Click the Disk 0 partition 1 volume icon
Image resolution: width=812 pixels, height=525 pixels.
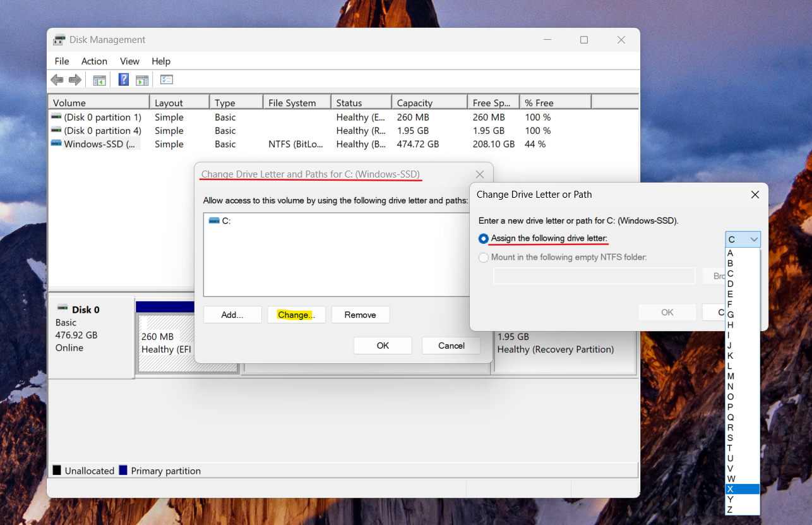point(56,117)
